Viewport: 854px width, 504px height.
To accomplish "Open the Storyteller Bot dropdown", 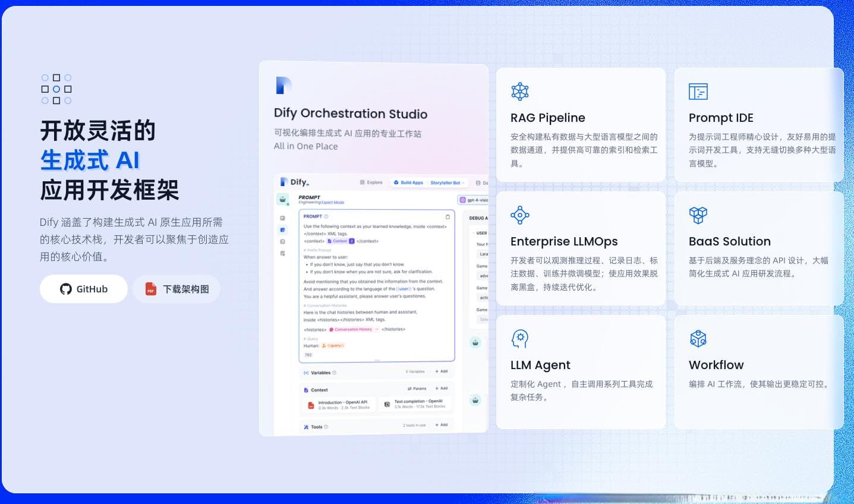I will point(448,182).
